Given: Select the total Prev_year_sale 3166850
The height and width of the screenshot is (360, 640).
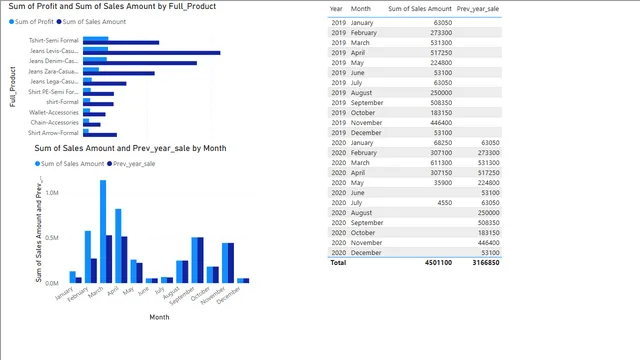Looking at the screenshot, I should 486,263.
